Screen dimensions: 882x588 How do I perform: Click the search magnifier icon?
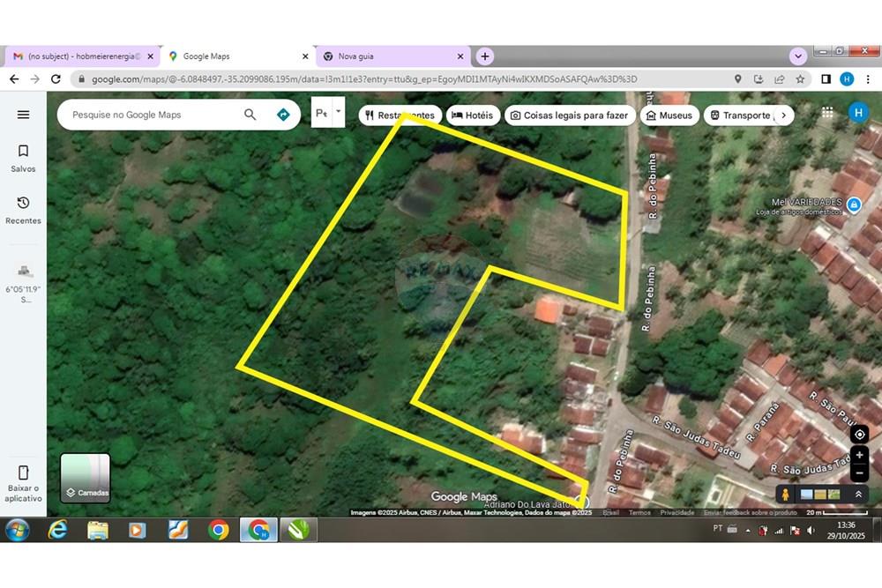click(x=250, y=115)
